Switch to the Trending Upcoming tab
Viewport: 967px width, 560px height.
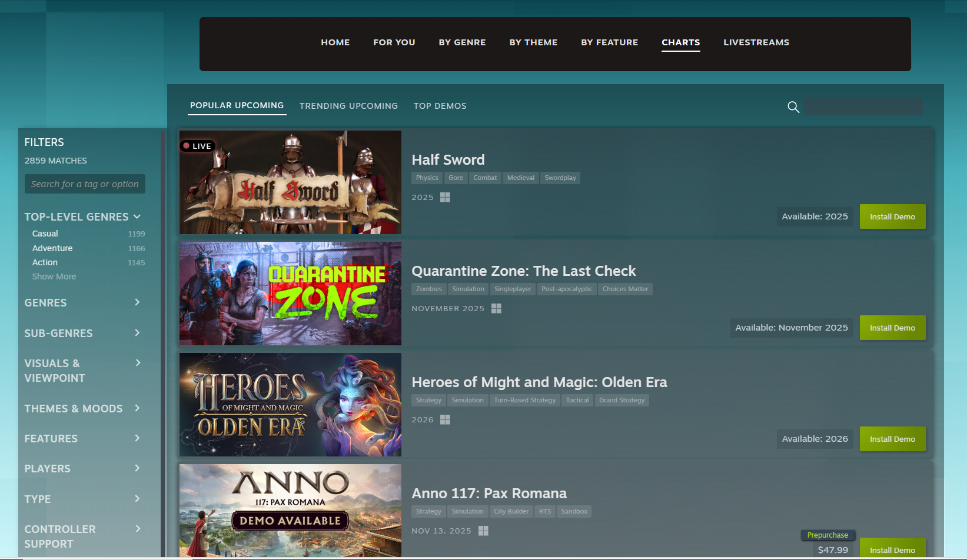click(x=348, y=106)
